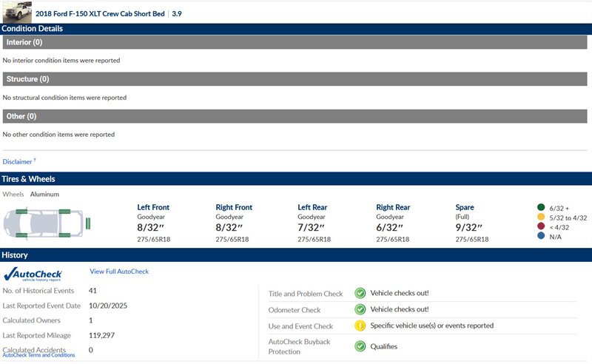Viewport: 592px width, 364px height.
Task: Select the Tires & Wheels section bar
Action: coord(296,179)
